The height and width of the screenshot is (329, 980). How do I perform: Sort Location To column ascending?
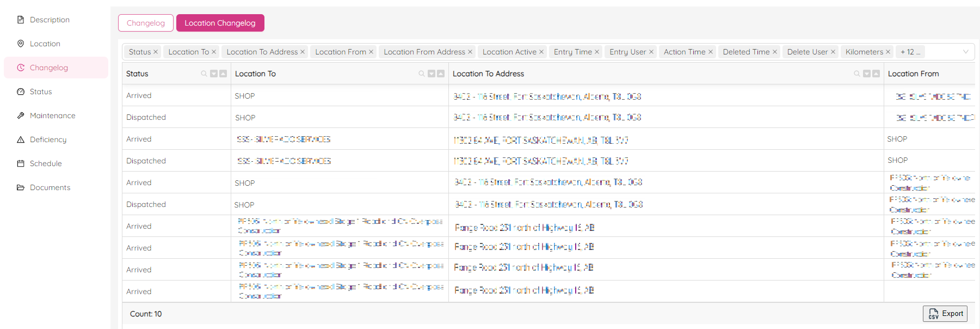pyautogui.click(x=441, y=74)
